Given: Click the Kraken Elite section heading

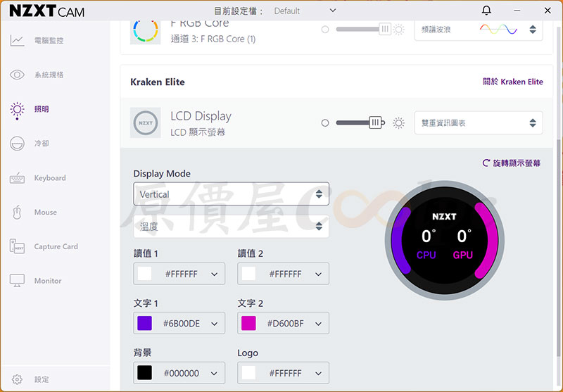Looking at the screenshot, I should (158, 82).
